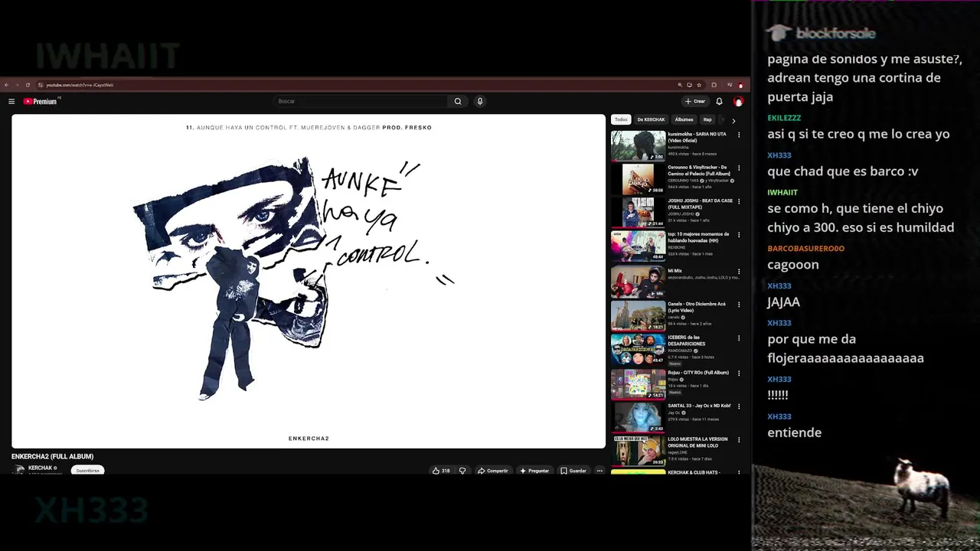Click chat username EKILEZZZ
The image size is (980, 551).
click(x=784, y=118)
